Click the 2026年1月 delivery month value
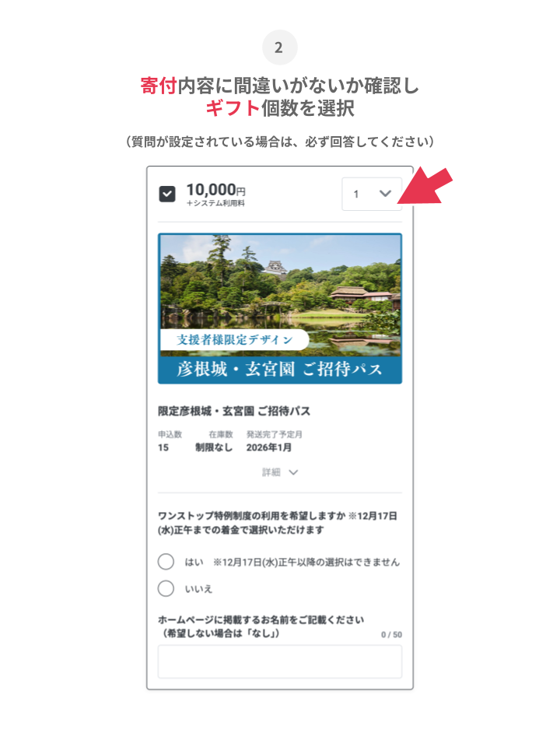The width and height of the screenshot is (560, 747). 268,447
